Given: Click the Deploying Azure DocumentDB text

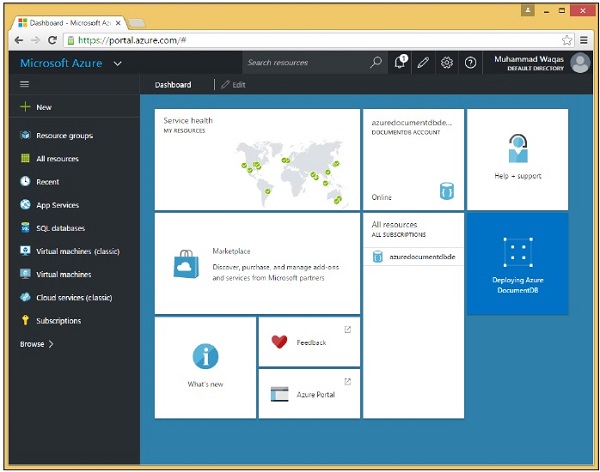Looking at the screenshot, I should (518, 285).
